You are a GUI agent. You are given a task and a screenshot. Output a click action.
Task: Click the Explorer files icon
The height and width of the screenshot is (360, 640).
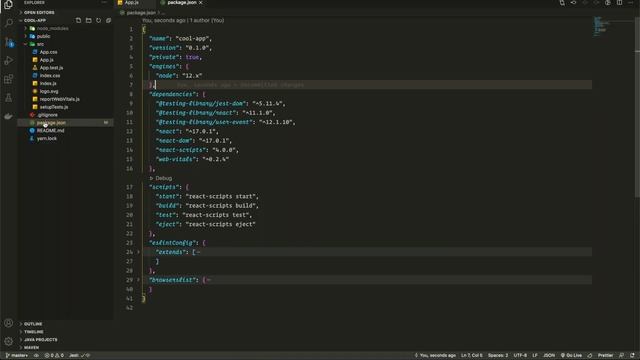[x=9, y=4]
